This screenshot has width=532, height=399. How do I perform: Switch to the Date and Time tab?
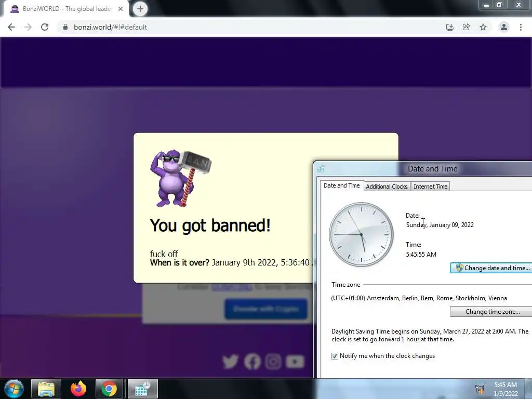point(342,185)
